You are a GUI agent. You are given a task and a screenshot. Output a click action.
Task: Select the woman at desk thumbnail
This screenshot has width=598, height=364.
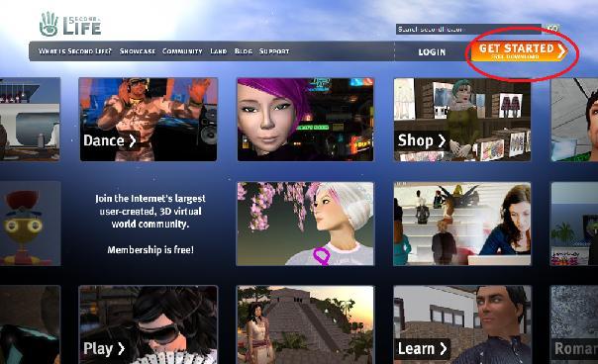[461, 224]
